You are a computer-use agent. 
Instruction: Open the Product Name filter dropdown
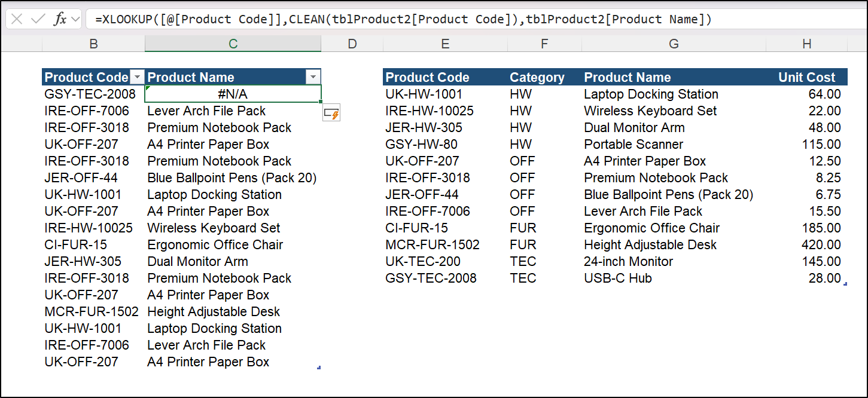pyautogui.click(x=313, y=77)
